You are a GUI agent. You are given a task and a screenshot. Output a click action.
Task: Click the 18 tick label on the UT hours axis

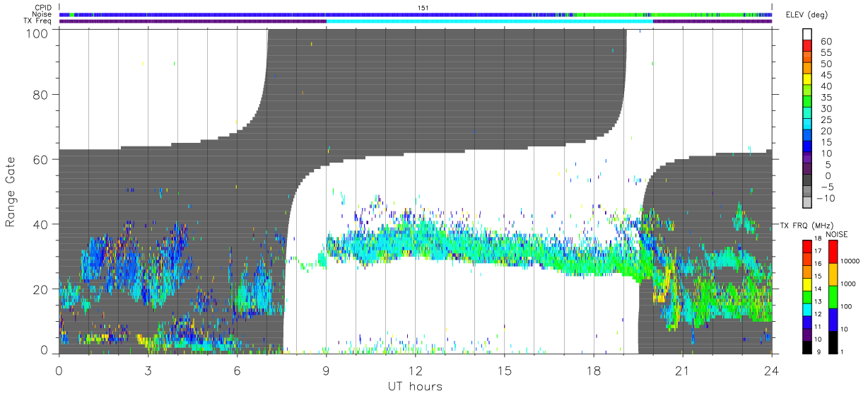click(x=593, y=371)
